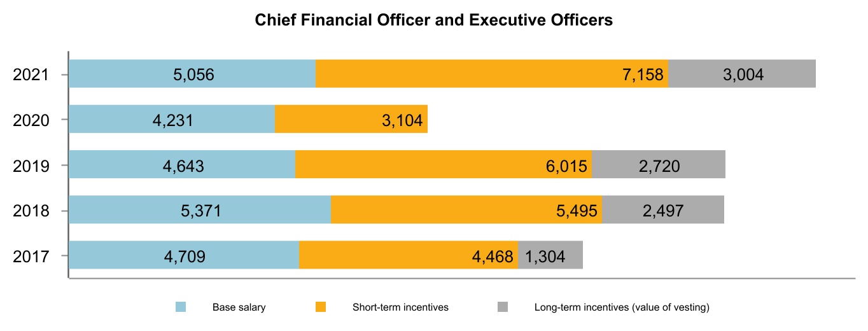Select the 2020 short-term incentives value 3,104

coord(402,120)
